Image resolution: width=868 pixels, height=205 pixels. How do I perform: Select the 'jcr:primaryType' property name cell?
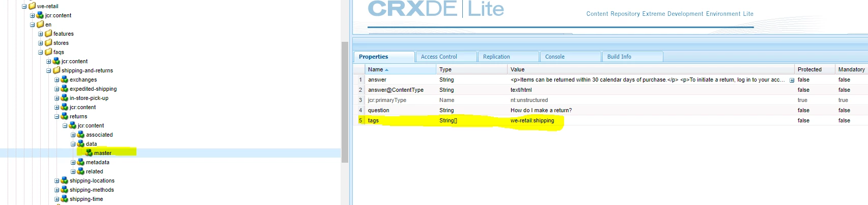[x=400, y=100]
